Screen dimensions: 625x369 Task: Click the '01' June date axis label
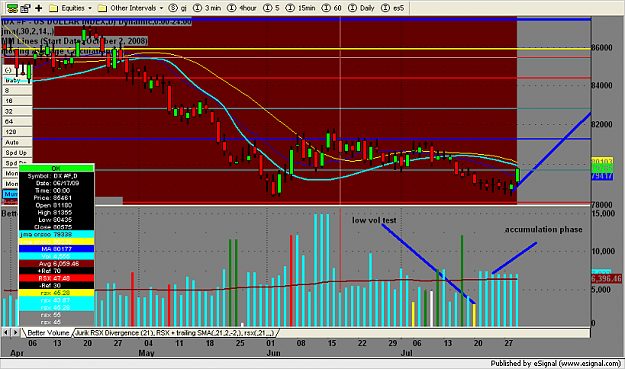pos(271,343)
